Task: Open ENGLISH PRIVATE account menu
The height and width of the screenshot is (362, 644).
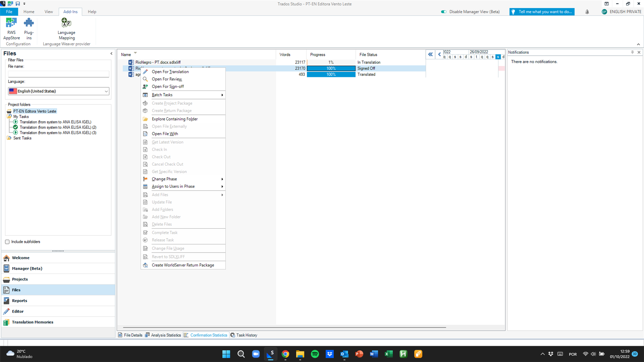Action: pyautogui.click(x=621, y=12)
